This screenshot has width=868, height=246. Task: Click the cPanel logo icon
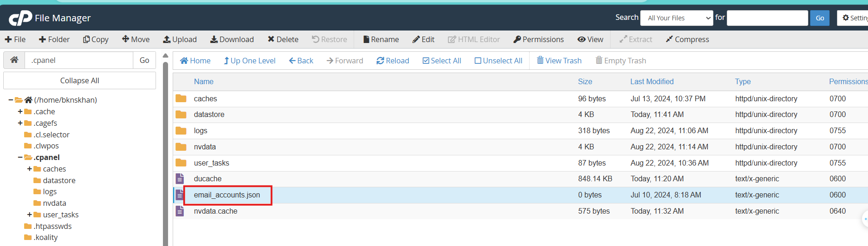20,18
